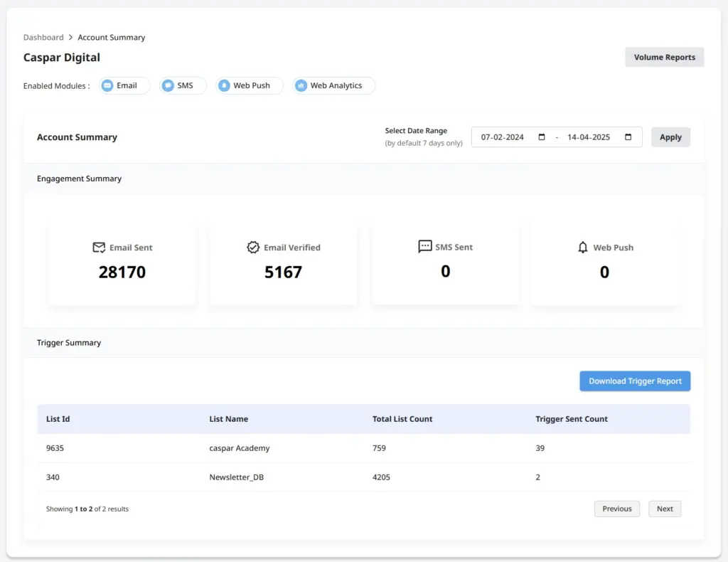This screenshot has height=562, width=728.
Task: Click the Web Push bell card icon
Action: [x=583, y=248]
